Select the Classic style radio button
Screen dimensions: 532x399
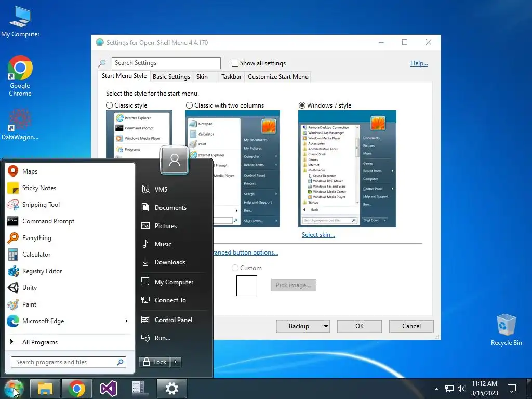[109, 105]
